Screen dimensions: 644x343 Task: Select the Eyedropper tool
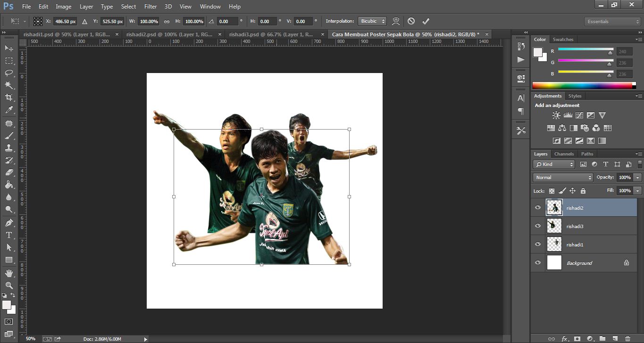point(9,110)
